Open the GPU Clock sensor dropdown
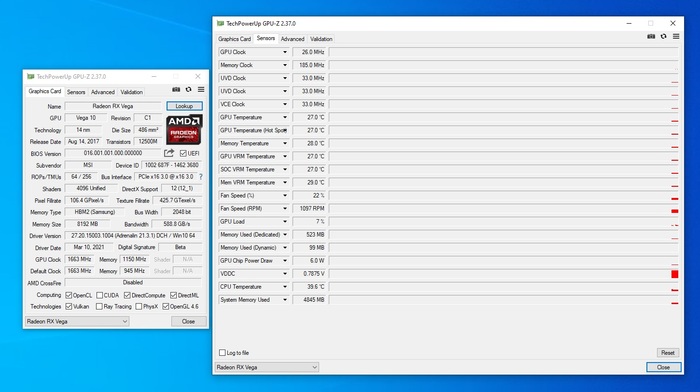 (x=285, y=52)
